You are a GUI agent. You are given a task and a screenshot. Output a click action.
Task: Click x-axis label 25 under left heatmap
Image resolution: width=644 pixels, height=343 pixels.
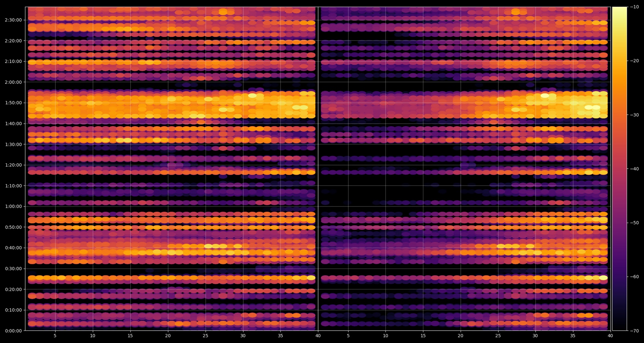click(205, 336)
